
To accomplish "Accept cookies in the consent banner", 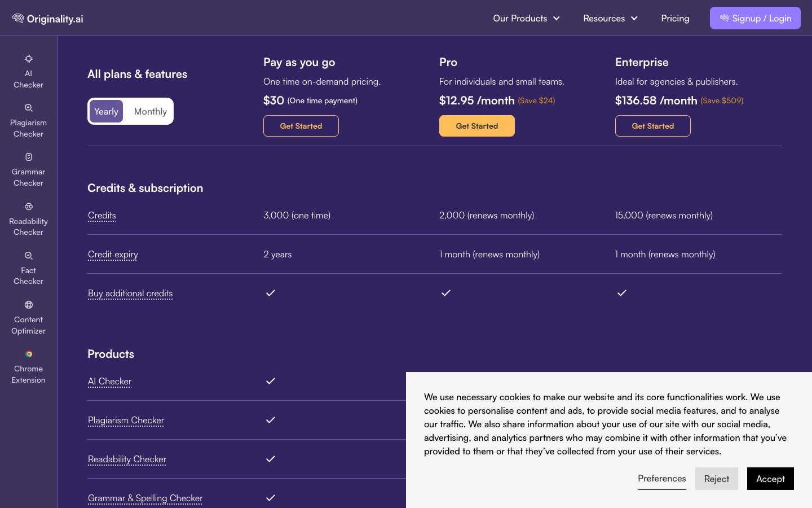I will coord(770,479).
